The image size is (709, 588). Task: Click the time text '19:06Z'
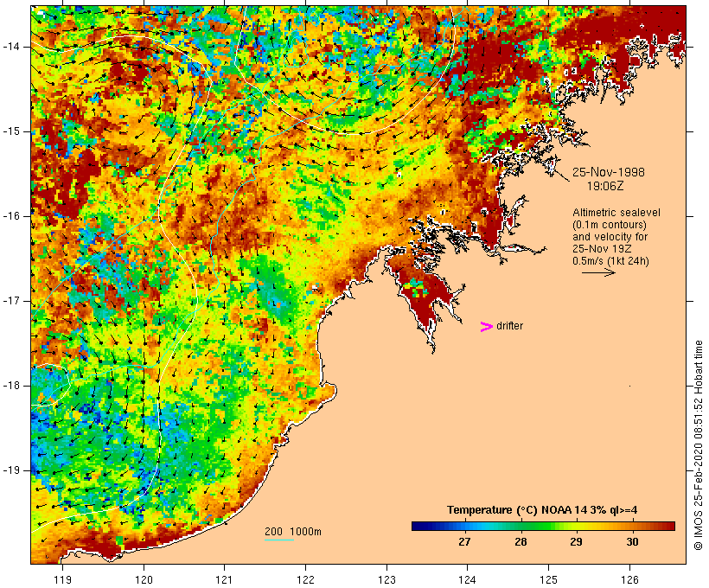[605, 185]
